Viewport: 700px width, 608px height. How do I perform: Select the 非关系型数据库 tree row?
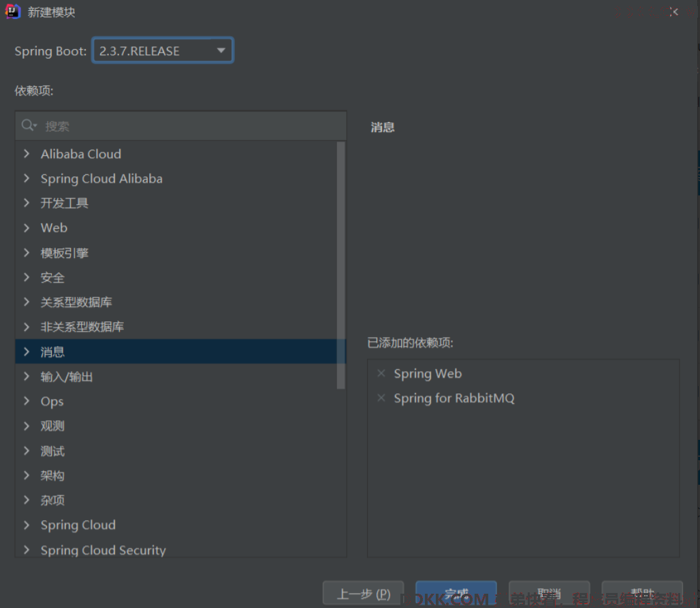click(176, 327)
